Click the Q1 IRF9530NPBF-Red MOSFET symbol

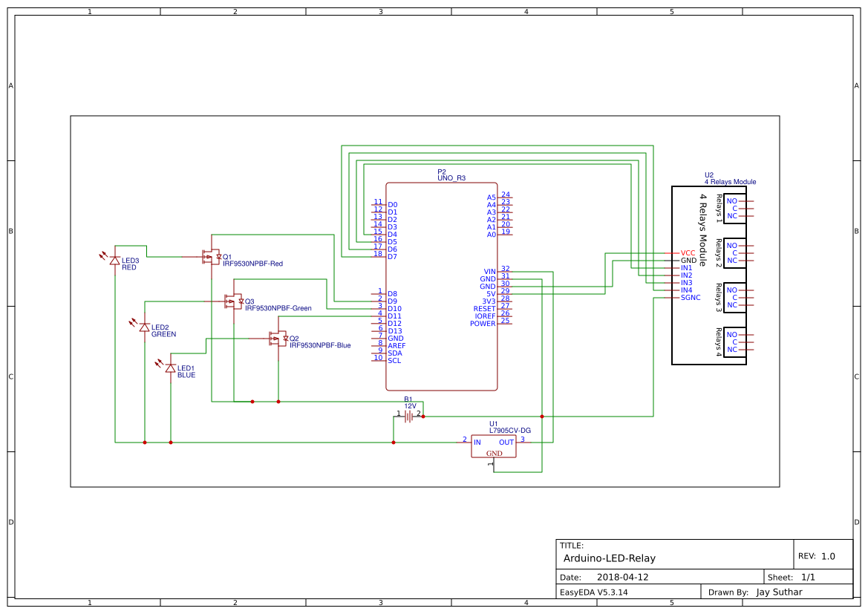coord(212,257)
